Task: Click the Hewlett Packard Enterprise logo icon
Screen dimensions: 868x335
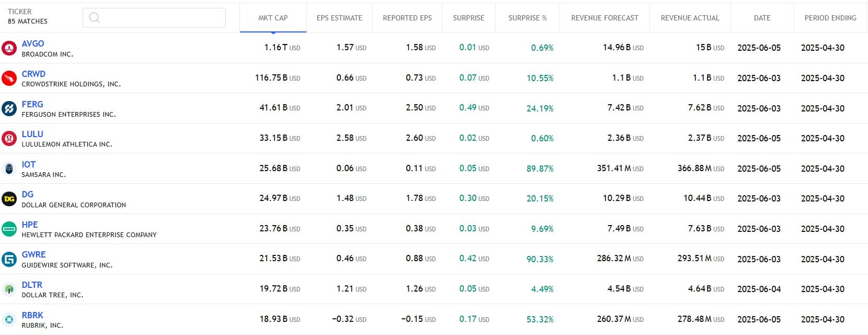Action: pos(9,229)
